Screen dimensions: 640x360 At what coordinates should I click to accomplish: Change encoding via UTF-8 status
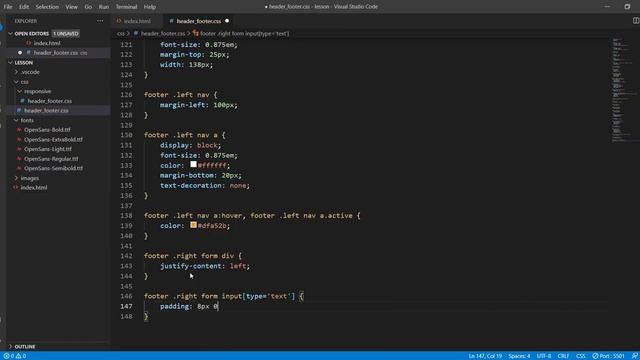(x=544, y=356)
